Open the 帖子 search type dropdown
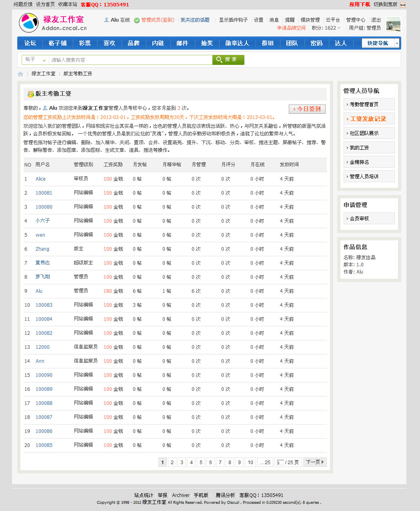This screenshot has height=511, width=420. [35, 60]
